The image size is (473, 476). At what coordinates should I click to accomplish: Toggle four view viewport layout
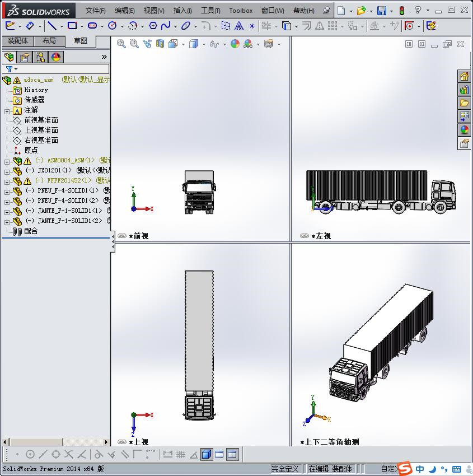(232, 455)
